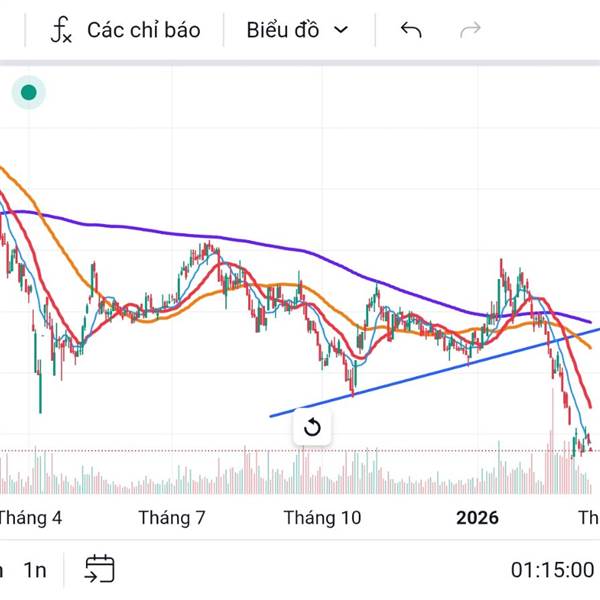Viewport: 600px width, 600px height.
Task: Open indicators with the fx icon
Action: pos(62,30)
